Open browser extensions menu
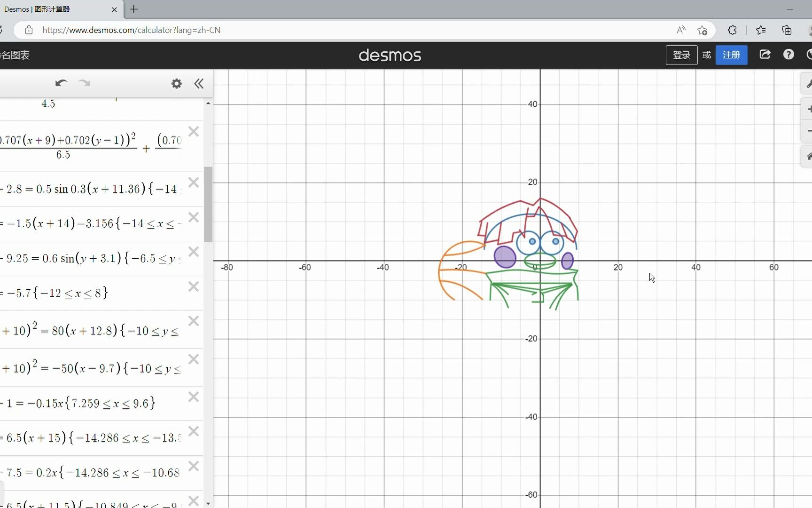This screenshot has width=812, height=508. pyautogui.click(x=732, y=30)
